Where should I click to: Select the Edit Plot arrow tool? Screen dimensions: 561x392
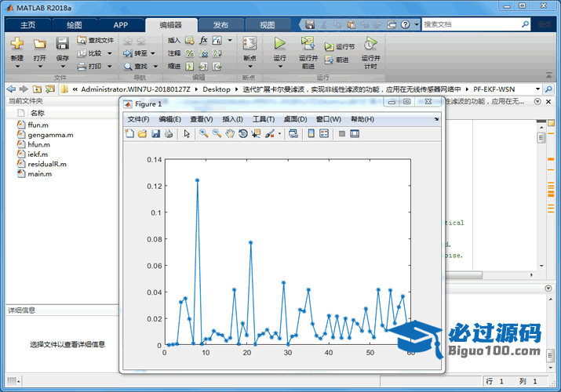point(187,133)
